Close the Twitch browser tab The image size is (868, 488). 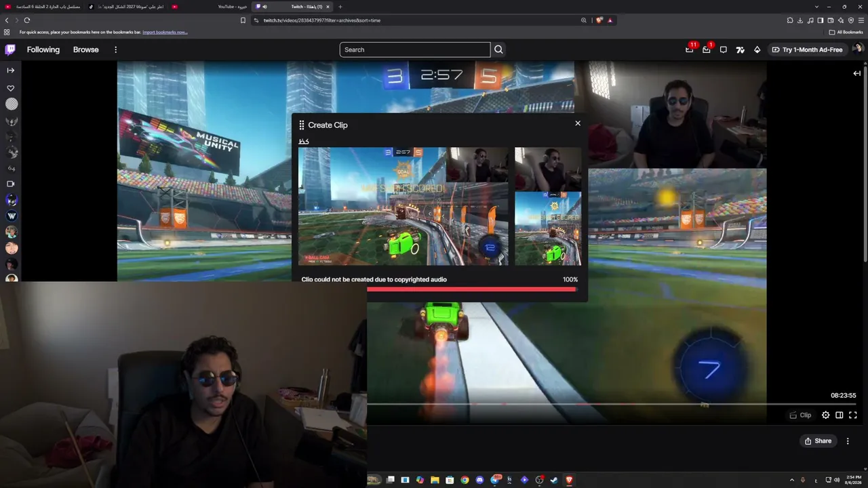(328, 7)
